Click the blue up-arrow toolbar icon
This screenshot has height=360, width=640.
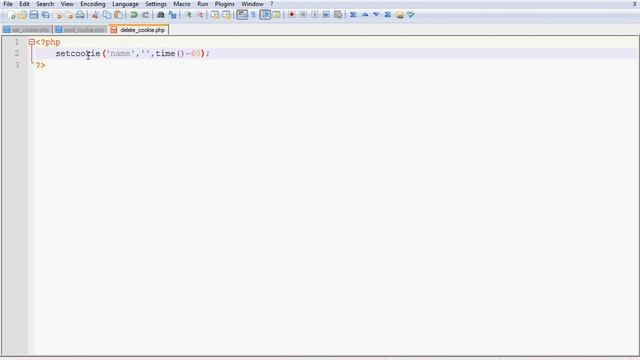365,15
